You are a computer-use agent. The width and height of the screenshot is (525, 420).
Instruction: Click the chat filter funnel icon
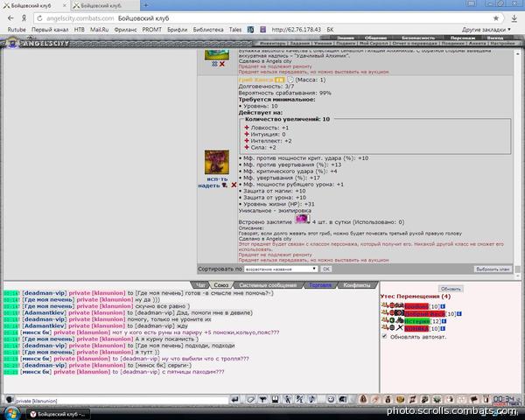[262, 399]
